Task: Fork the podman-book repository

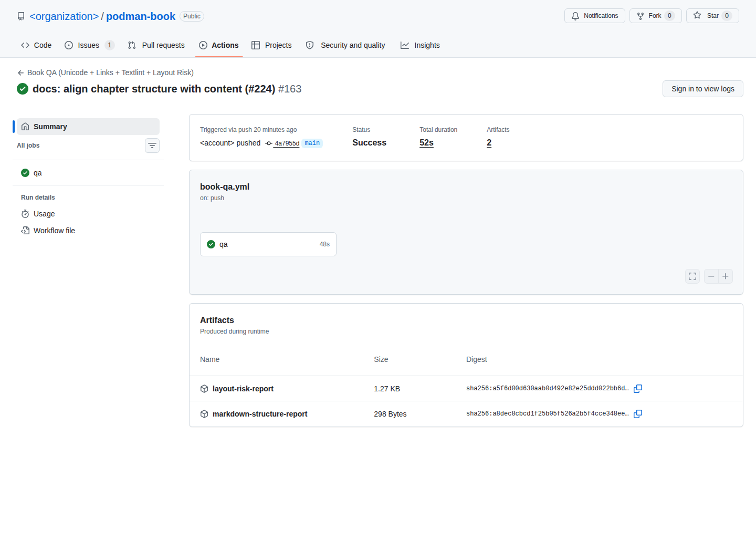Action: tap(656, 16)
